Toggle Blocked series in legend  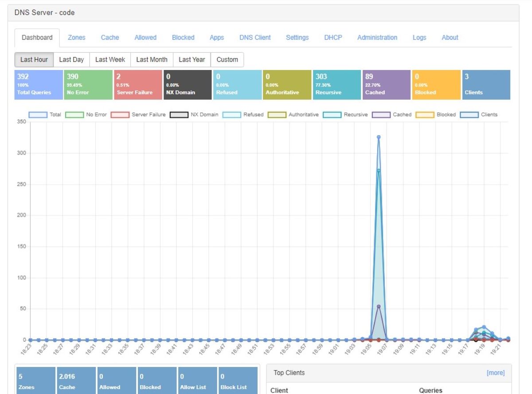coord(435,115)
